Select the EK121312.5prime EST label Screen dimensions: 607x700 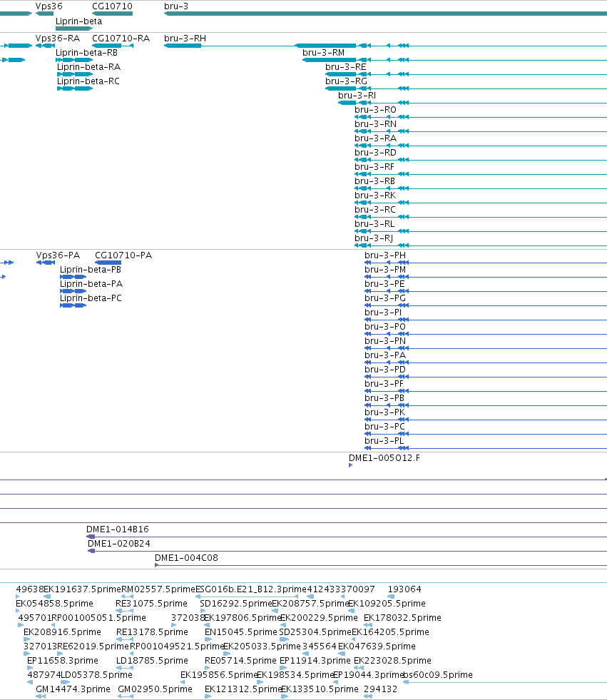coord(243,689)
